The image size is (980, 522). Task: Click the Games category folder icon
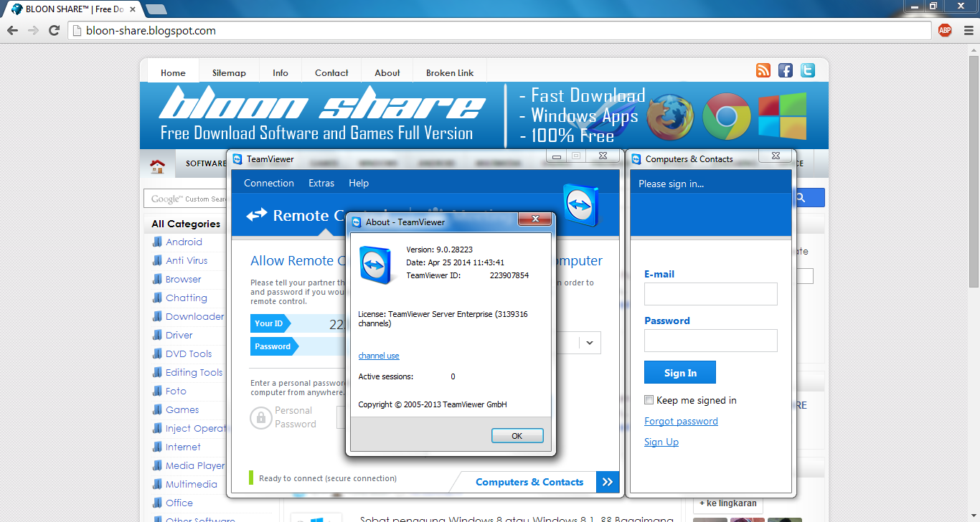click(157, 409)
